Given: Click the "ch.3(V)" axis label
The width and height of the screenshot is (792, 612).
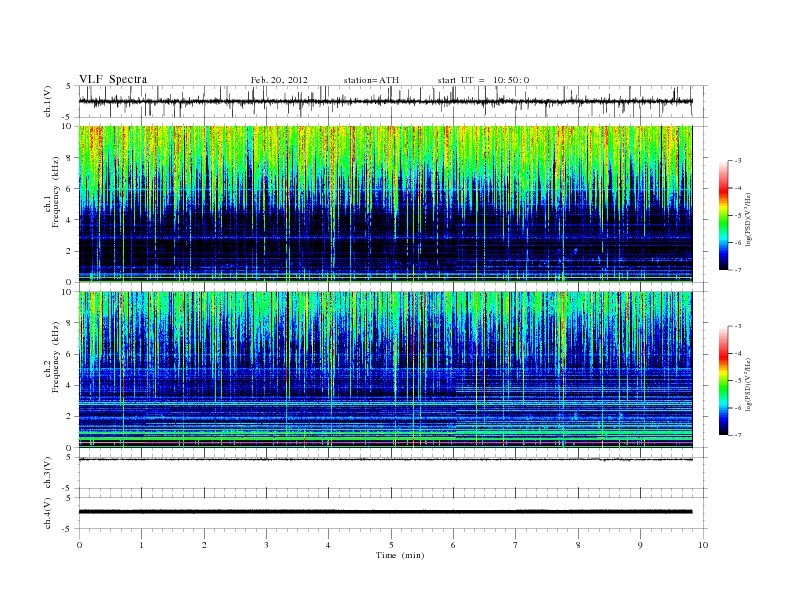Looking at the screenshot, I should (47, 473).
